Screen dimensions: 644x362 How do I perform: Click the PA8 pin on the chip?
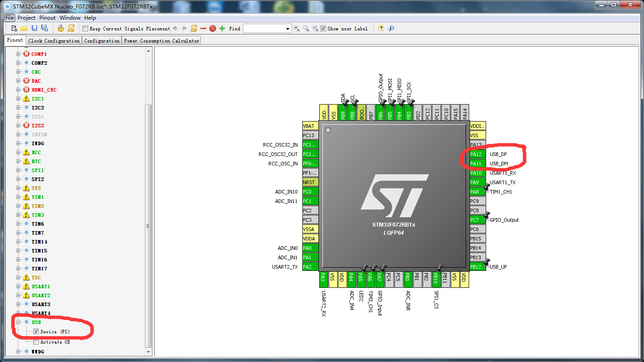tap(478, 192)
